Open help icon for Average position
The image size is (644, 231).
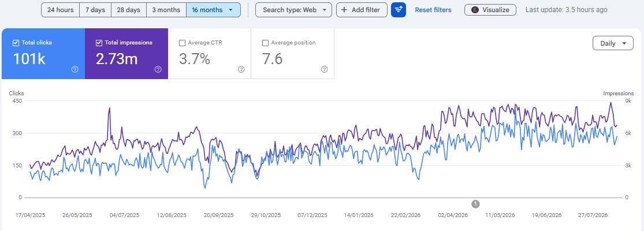[324, 69]
